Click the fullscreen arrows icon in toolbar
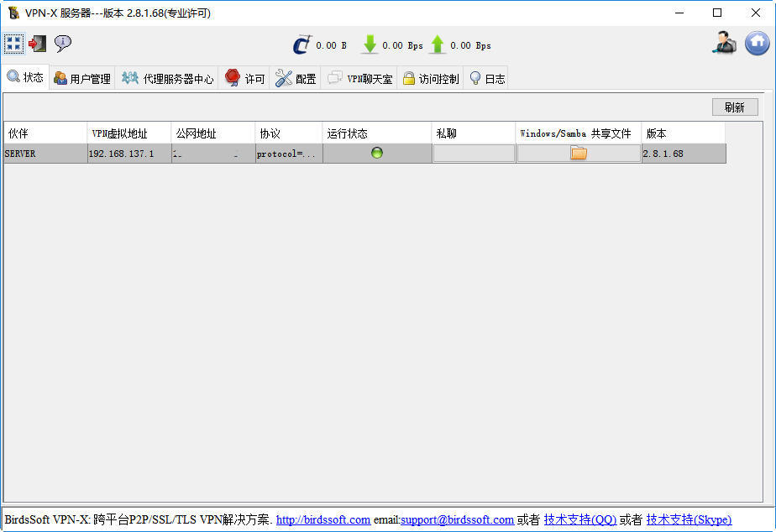This screenshot has width=776, height=532. click(13, 44)
